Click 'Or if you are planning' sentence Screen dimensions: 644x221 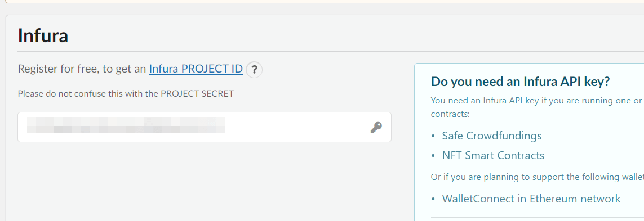click(537, 177)
